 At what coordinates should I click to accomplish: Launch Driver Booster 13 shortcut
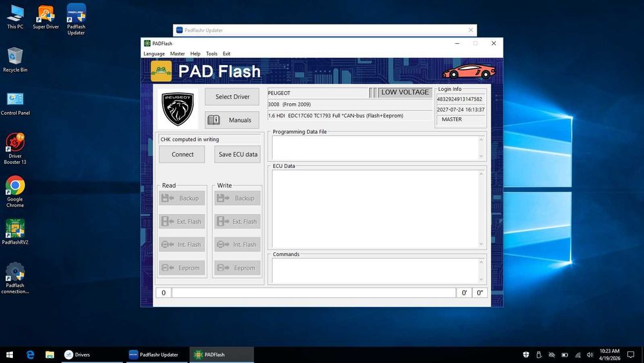[15, 149]
